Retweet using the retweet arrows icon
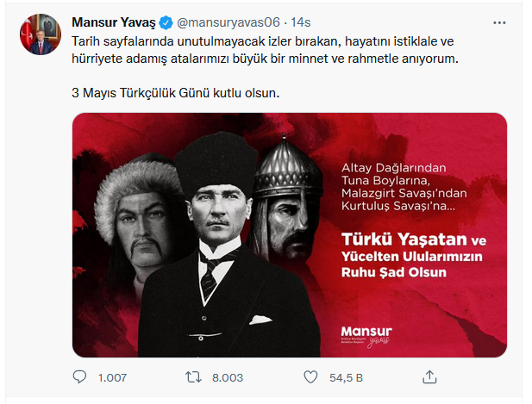 pyautogui.click(x=195, y=377)
